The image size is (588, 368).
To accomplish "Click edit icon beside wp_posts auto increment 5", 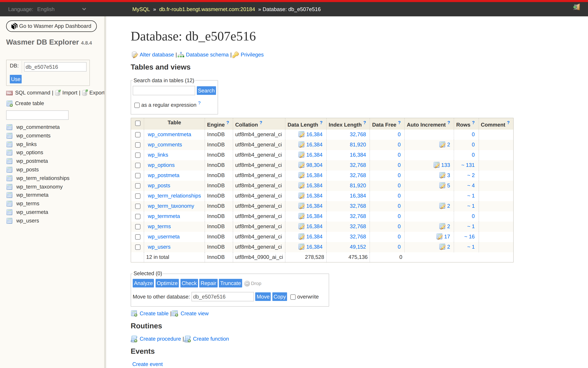I will tap(442, 186).
